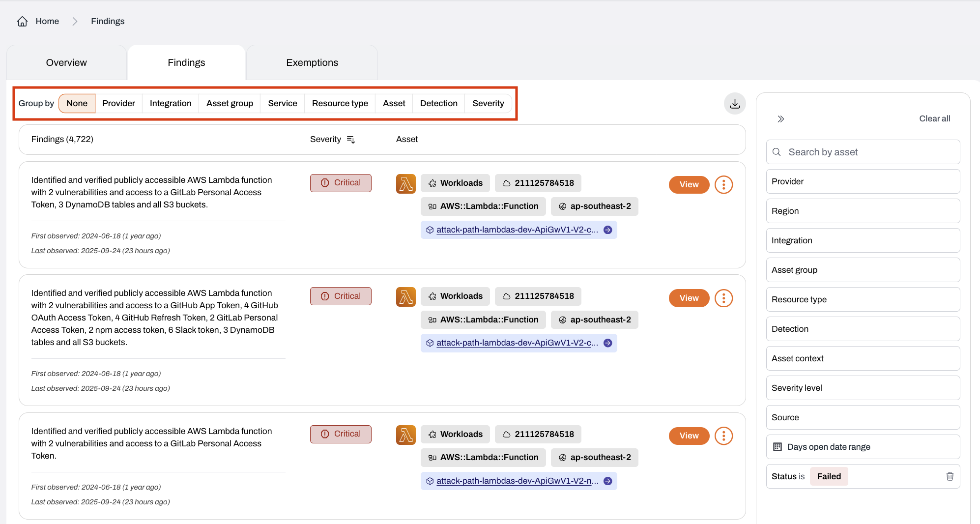
Task: Click arrow icon beside second asset link
Action: 608,343
